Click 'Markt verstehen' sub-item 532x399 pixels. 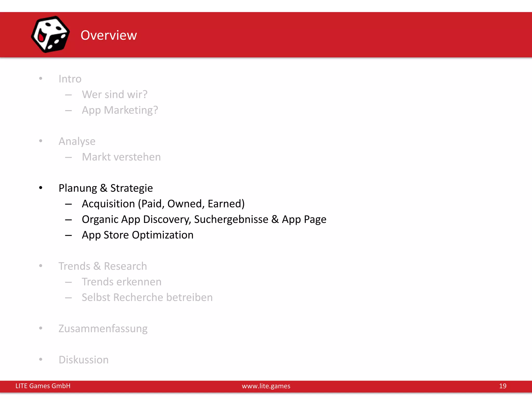[x=121, y=157]
